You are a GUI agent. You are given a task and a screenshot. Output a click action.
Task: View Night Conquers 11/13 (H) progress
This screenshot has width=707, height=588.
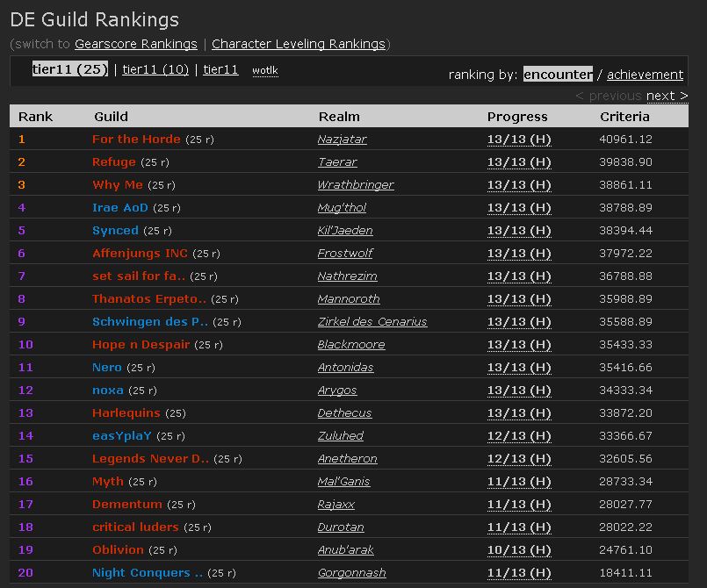(x=519, y=573)
